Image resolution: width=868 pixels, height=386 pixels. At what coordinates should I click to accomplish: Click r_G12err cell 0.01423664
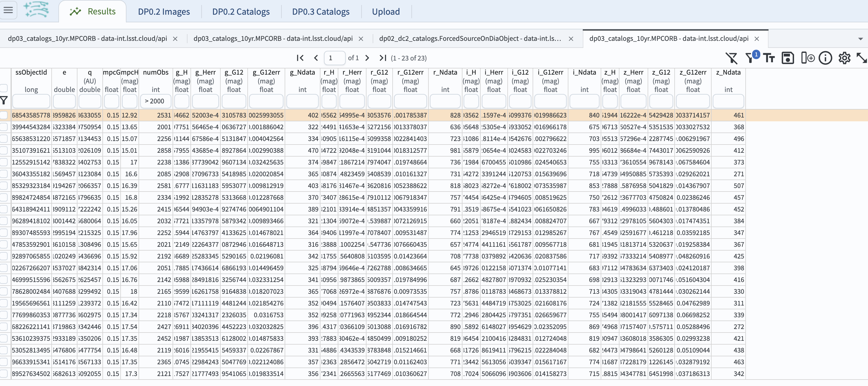tap(411, 256)
